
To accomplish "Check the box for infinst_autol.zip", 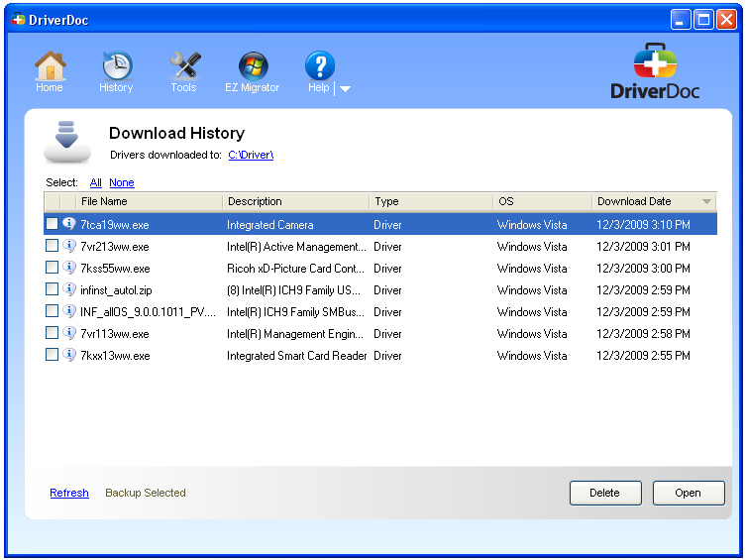I will tap(52, 289).
